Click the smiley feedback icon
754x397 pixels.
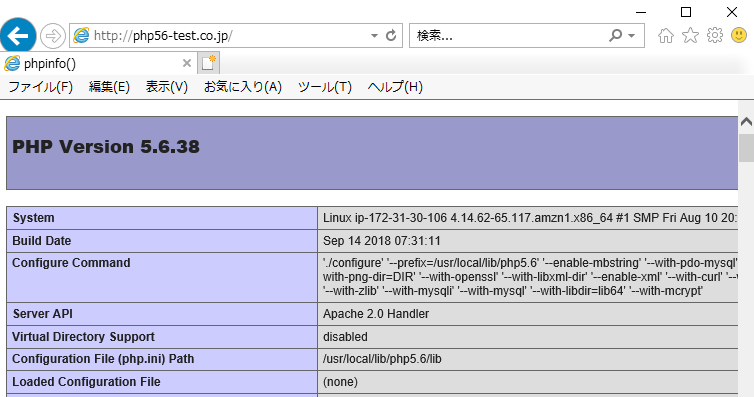[x=739, y=35]
